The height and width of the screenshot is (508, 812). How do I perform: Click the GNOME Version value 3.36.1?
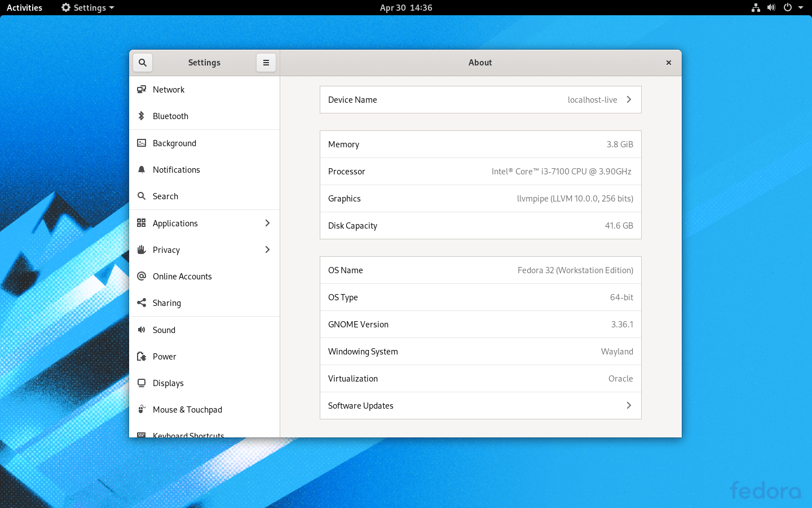click(622, 324)
